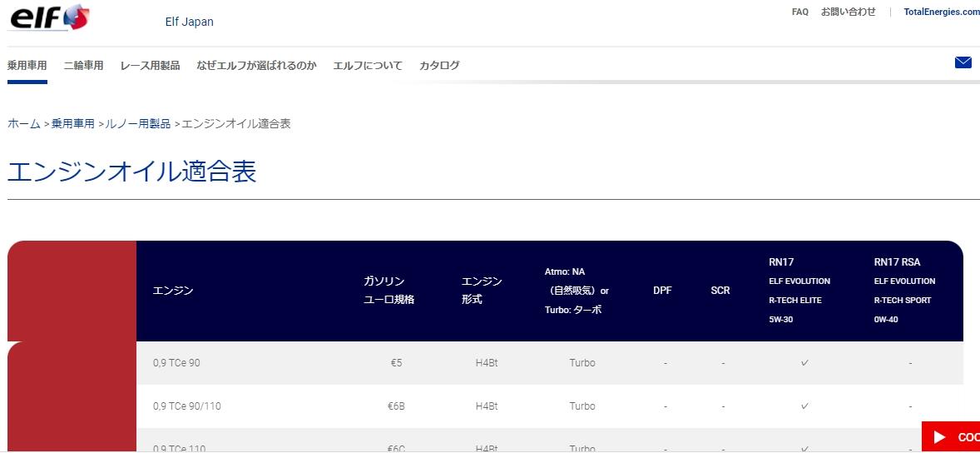Click the RN17 checkmark in 0,9 TCe 90/110 row
Image resolution: width=980 pixels, height=453 pixels.
tap(805, 406)
